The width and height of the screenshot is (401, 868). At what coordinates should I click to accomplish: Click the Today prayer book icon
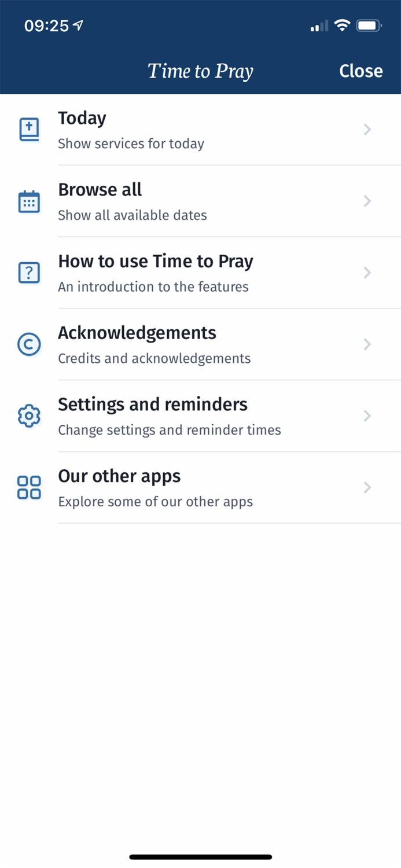[29, 129]
